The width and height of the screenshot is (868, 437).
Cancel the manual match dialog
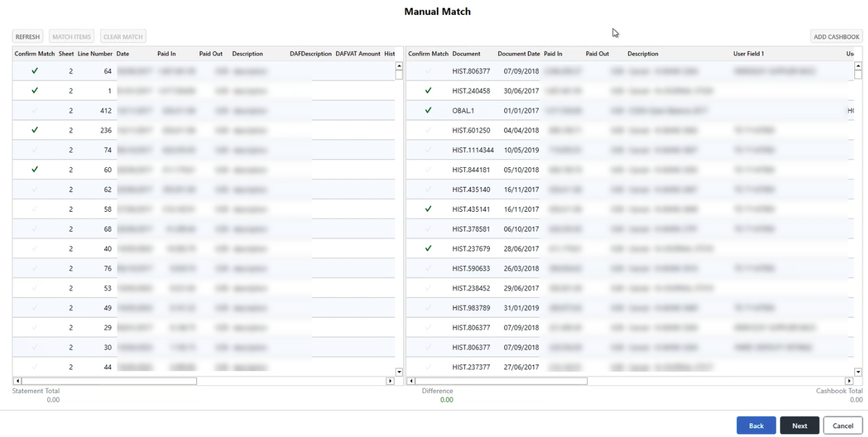843,425
